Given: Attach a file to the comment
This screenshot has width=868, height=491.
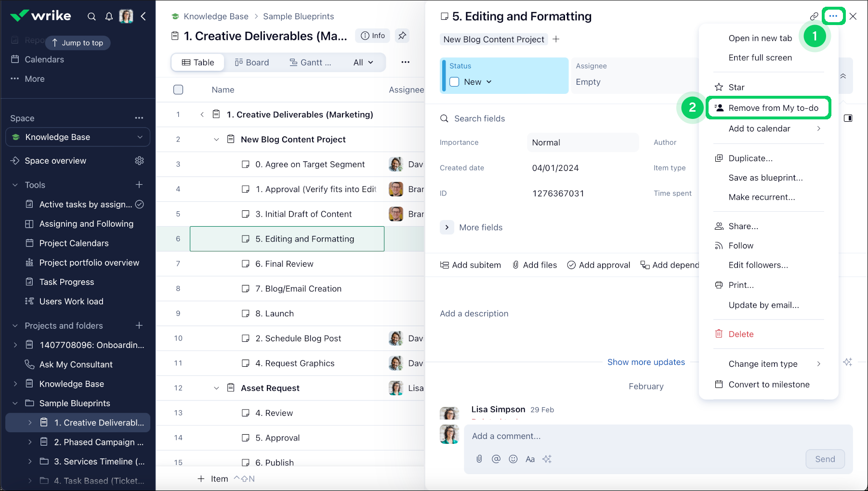Looking at the screenshot, I should (x=479, y=459).
